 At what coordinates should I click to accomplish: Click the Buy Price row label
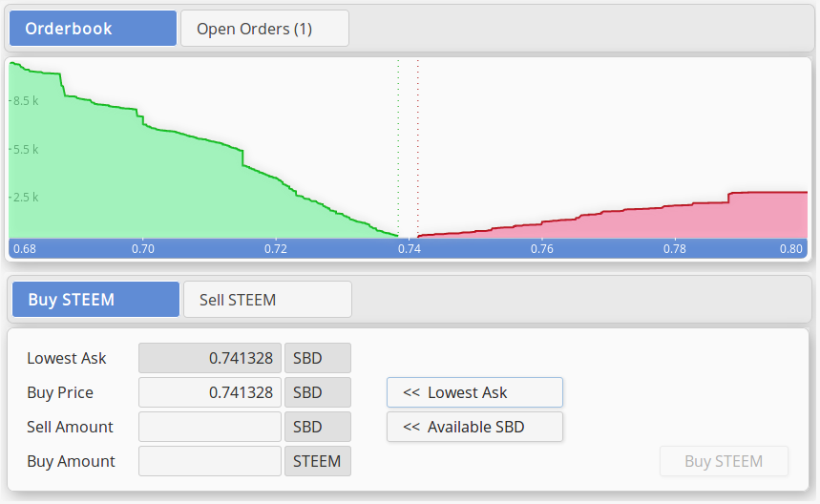click(x=60, y=392)
